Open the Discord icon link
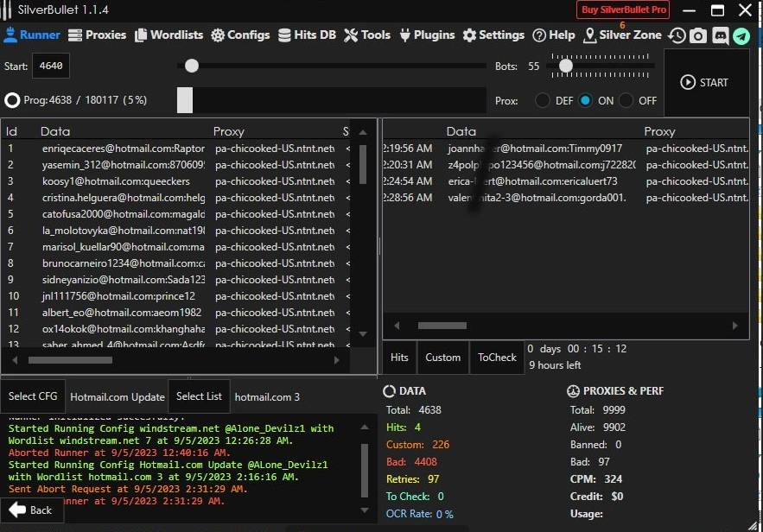Image resolution: width=763 pixels, height=532 pixels. 720,35
